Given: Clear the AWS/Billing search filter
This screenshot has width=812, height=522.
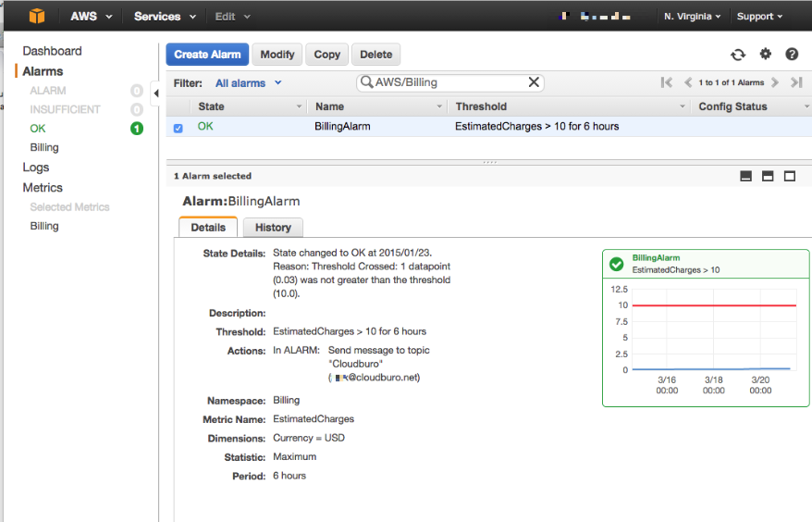Looking at the screenshot, I should [534, 82].
